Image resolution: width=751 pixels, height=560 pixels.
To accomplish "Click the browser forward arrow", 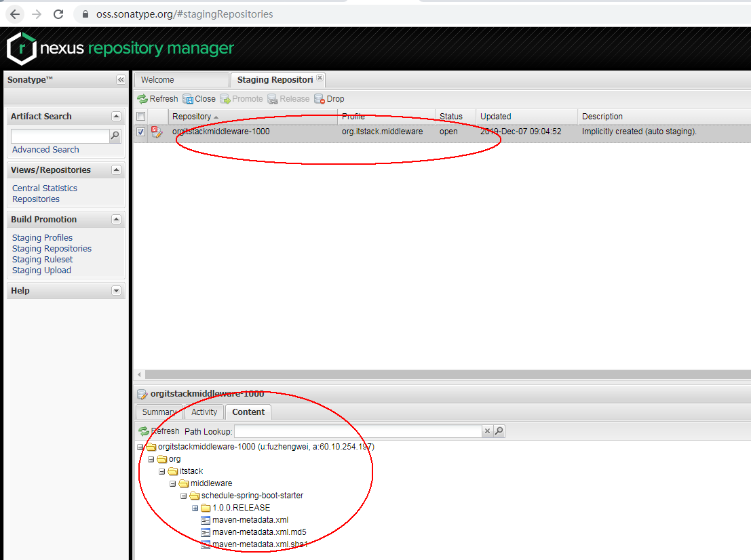I will [37, 14].
